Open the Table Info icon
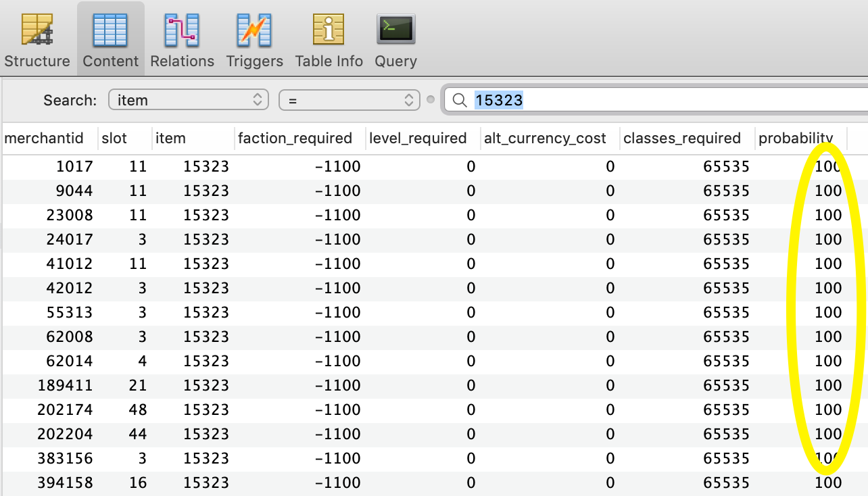The height and width of the screenshot is (496, 868). (x=329, y=32)
